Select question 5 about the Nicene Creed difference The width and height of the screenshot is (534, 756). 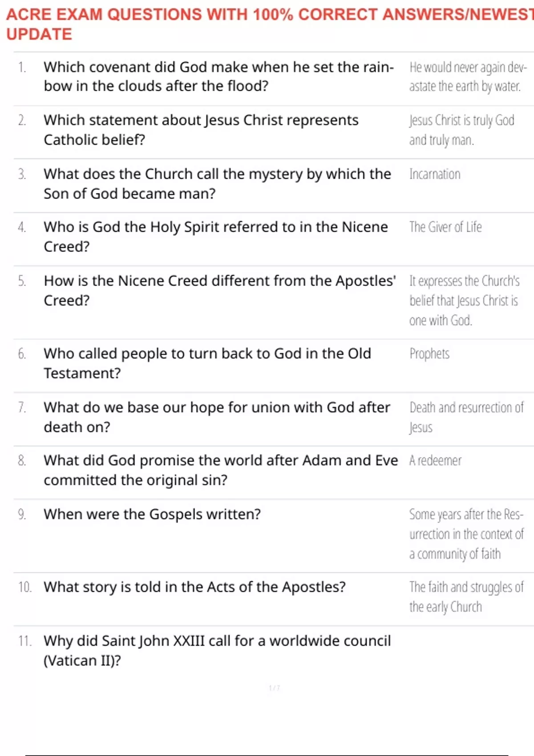[220, 290]
